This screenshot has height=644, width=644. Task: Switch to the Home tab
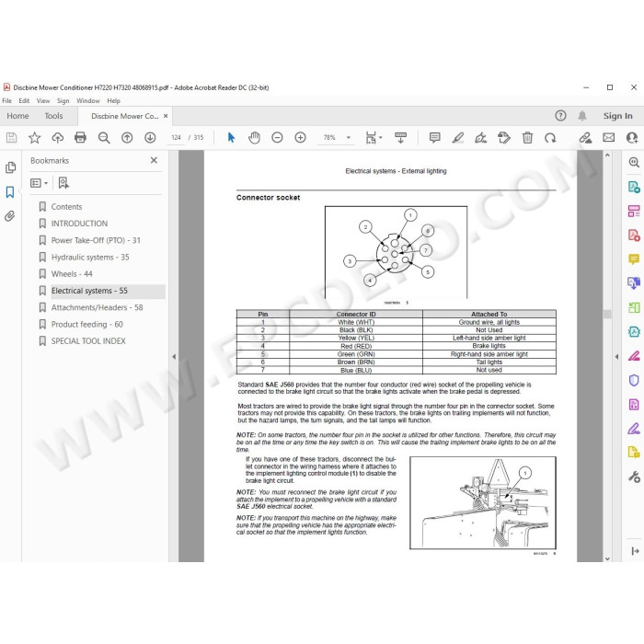pyautogui.click(x=17, y=116)
